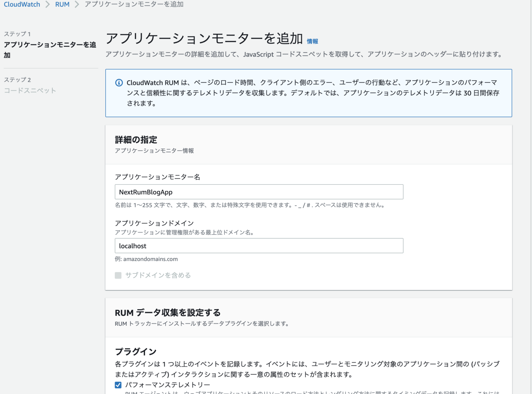Toggle the サブドメインを含める checkbox
This screenshot has width=532, height=394.
click(x=118, y=275)
